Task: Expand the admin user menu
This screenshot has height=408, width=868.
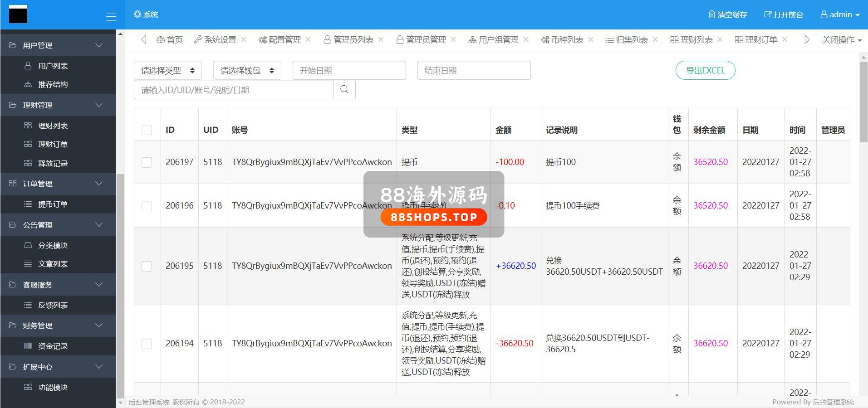Action: click(x=840, y=15)
